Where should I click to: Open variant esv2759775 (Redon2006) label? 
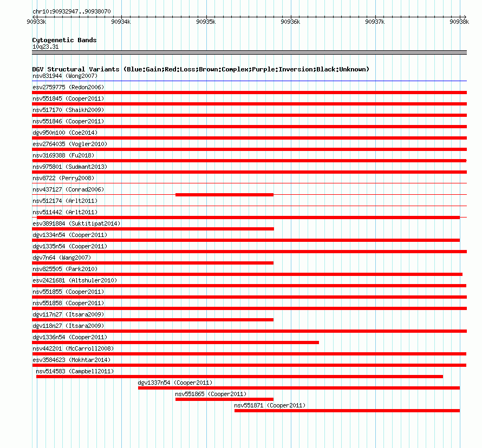coord(68,87)
